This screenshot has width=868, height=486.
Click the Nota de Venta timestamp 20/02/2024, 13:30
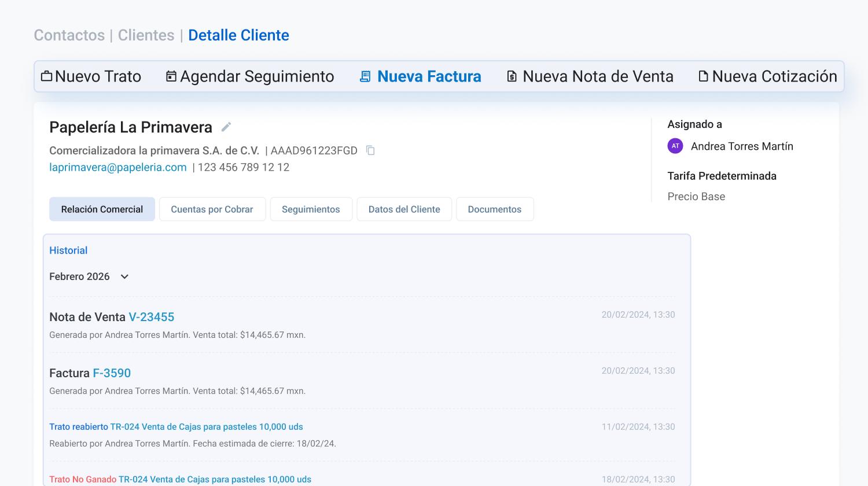pyautogui.click(x=638, y=315)
